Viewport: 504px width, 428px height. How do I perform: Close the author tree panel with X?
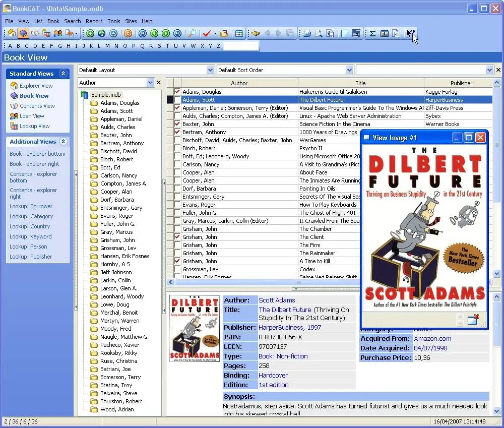159,83
